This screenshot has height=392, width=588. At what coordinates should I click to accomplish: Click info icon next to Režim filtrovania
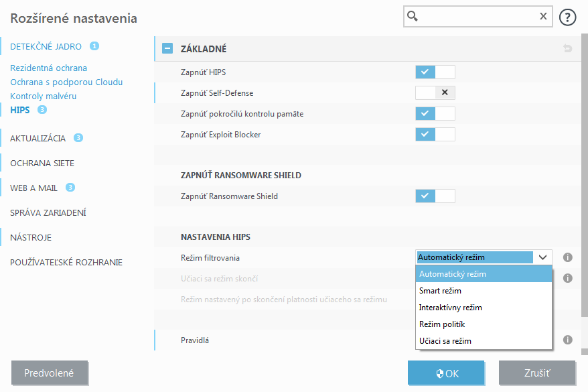point(568,257)
